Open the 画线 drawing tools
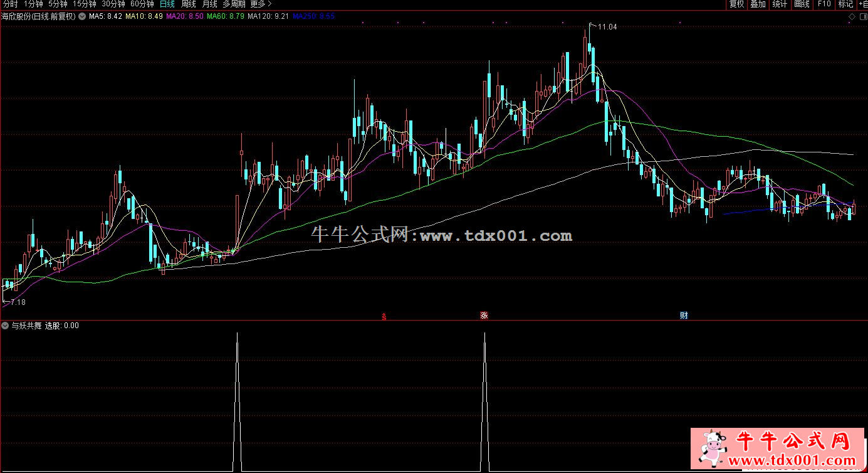The image size is (868, 473). tap(802, 4)
